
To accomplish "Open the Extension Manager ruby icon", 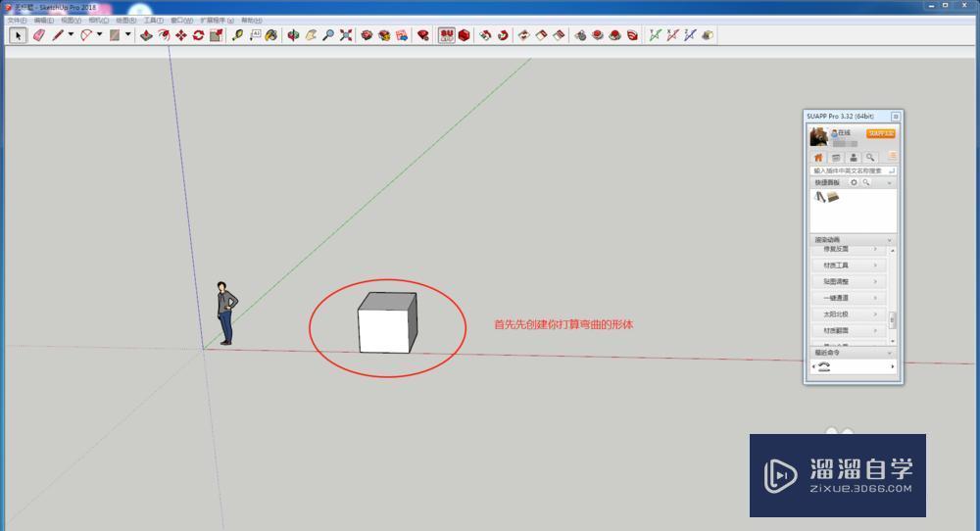I will [423, 35].
